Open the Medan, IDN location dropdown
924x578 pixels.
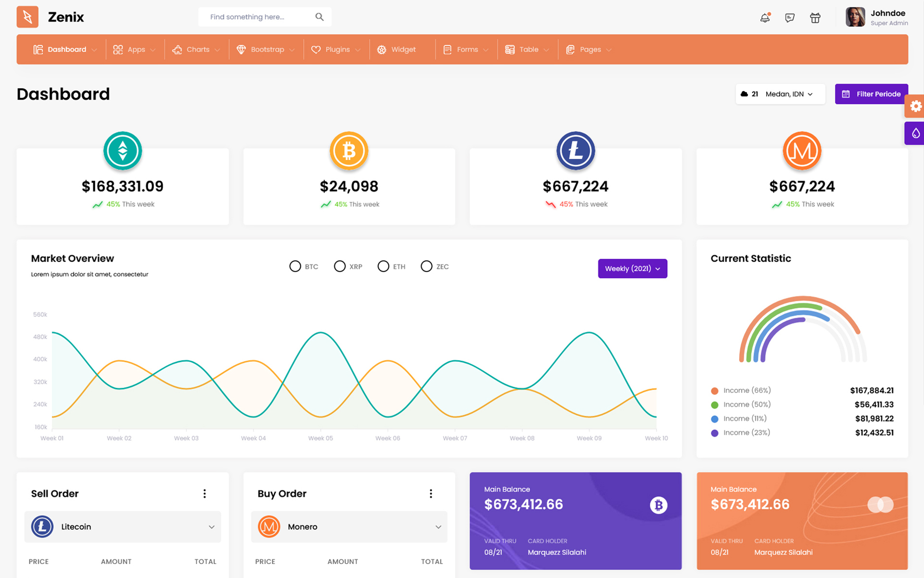pyautogui.click(x=788, y=94)
